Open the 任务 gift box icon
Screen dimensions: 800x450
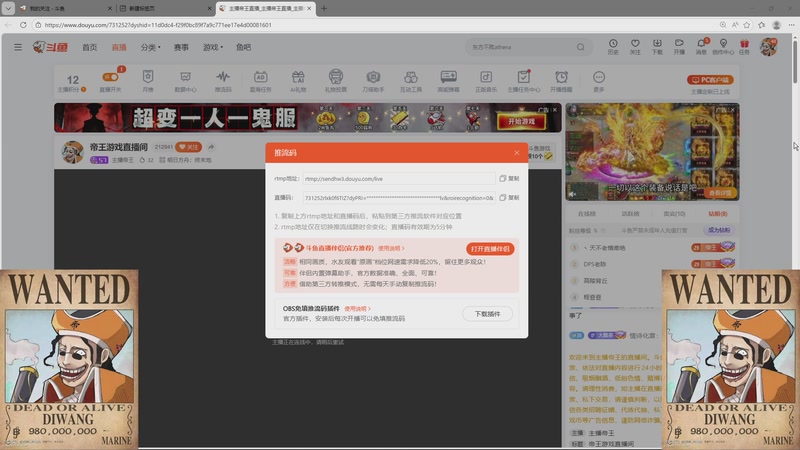[745, 46]
